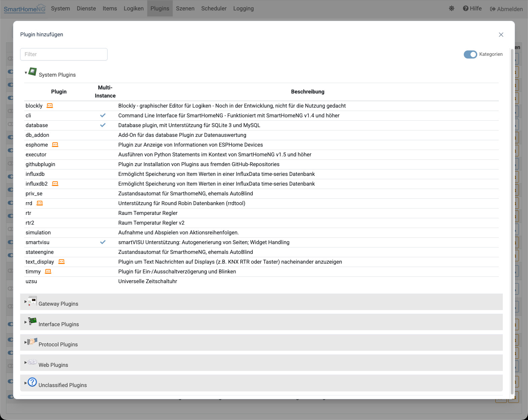
Task: Click the Gateway Plugins category icon
Action: (32, 301)
